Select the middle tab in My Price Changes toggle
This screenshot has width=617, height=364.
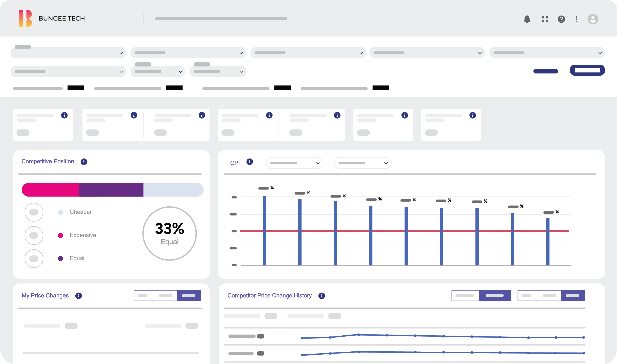coord(166,296)
